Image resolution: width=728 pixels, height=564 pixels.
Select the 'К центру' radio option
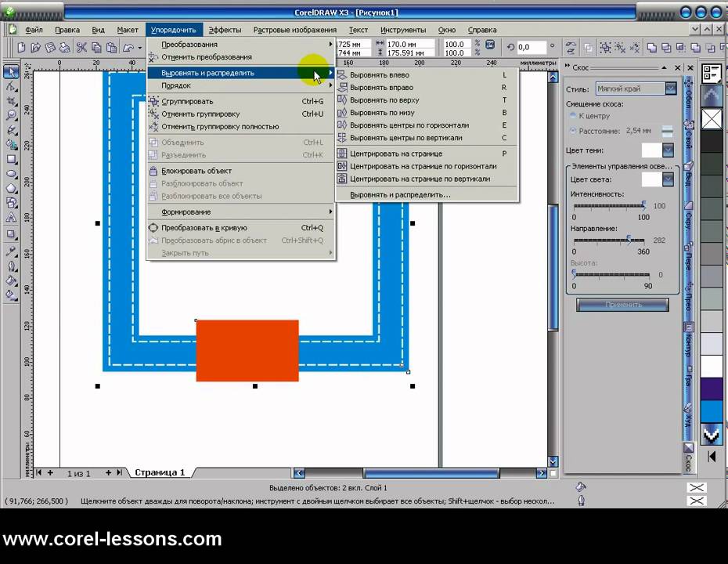click(572, 115)
